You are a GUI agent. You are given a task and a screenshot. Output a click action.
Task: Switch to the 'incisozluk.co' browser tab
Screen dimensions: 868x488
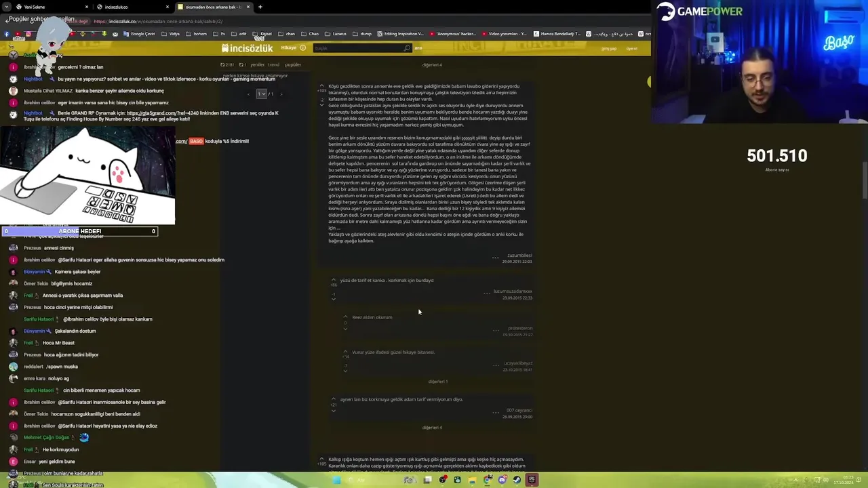pyautogui.click(x=133, y=7)
